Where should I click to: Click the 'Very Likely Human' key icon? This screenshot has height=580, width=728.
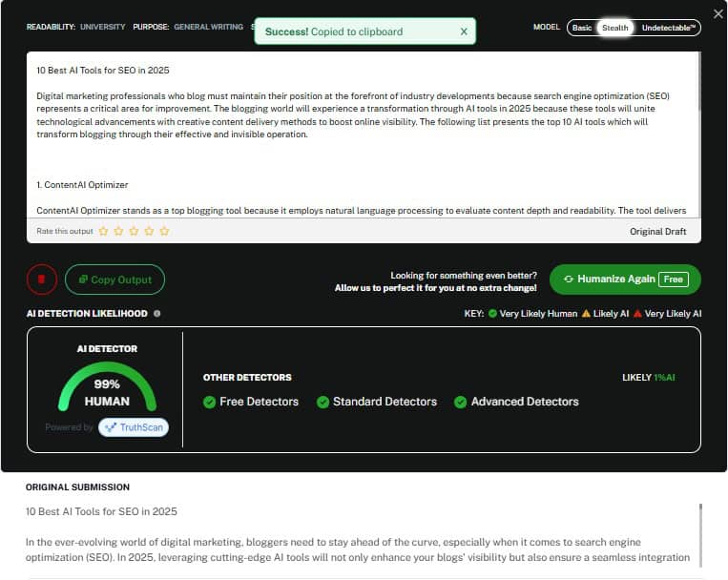tap(492, 314)
